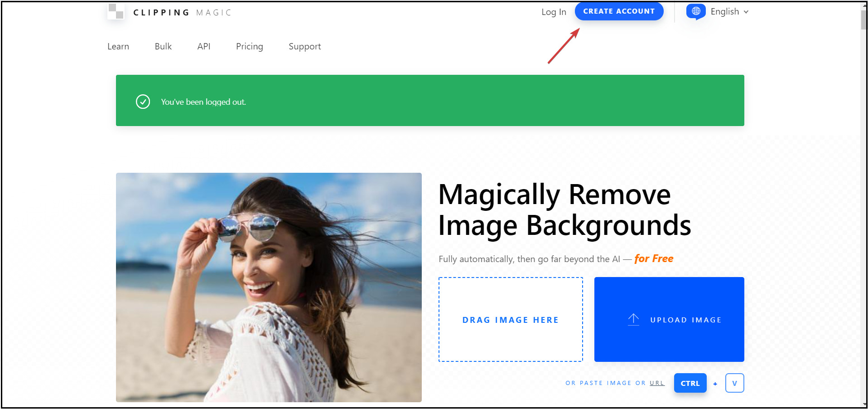Click the Create Account button
The width and height of the screenshot is (868, 409).
(x=619, y=11)
